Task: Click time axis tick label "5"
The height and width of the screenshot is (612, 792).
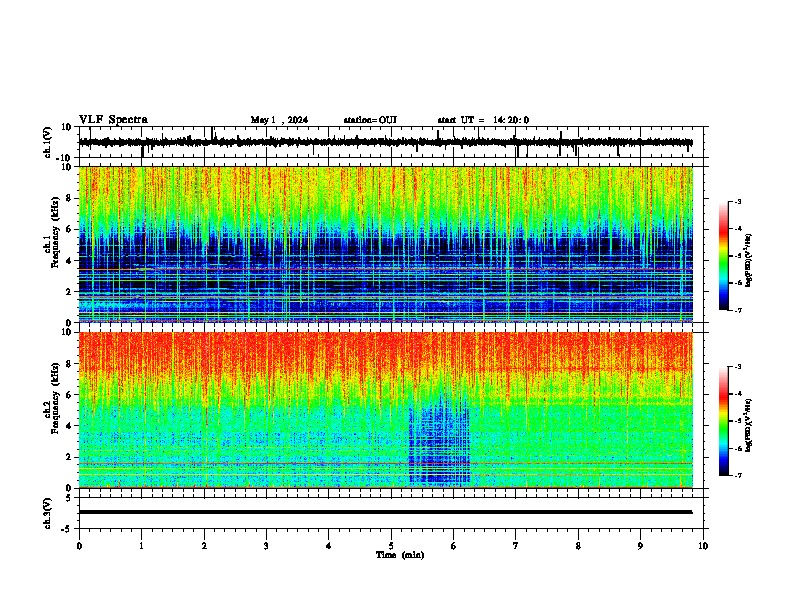Action: (x=391, y=546)
